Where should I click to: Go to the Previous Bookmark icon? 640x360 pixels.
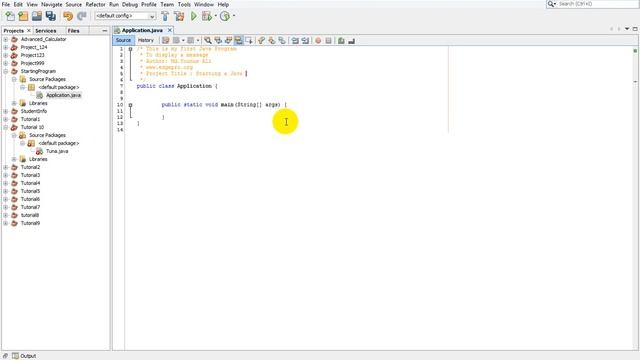point(261,40)
